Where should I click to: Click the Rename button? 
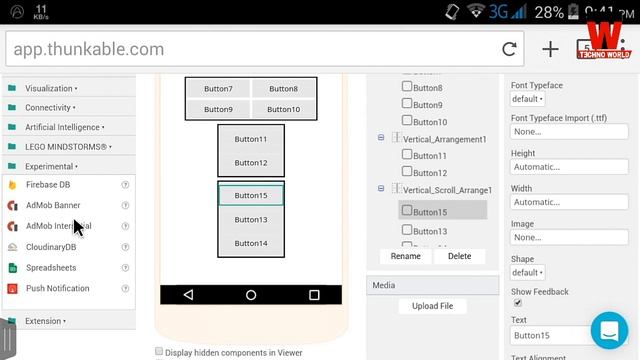(405, 256)
